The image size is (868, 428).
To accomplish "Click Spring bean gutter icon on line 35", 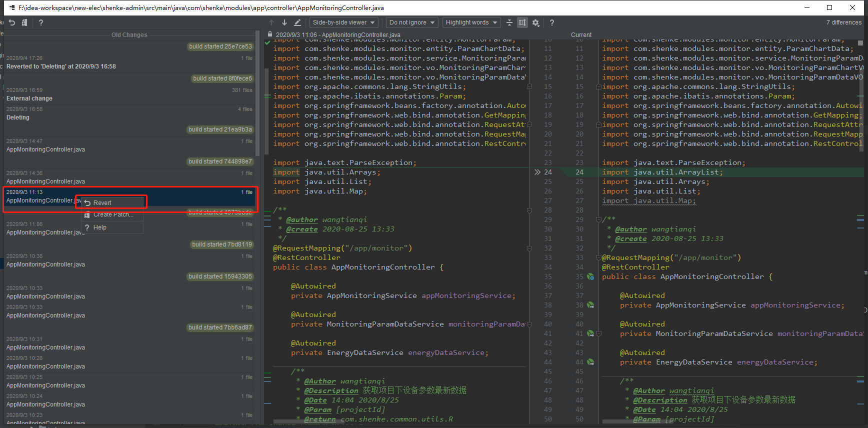I will tap(590, 276).
